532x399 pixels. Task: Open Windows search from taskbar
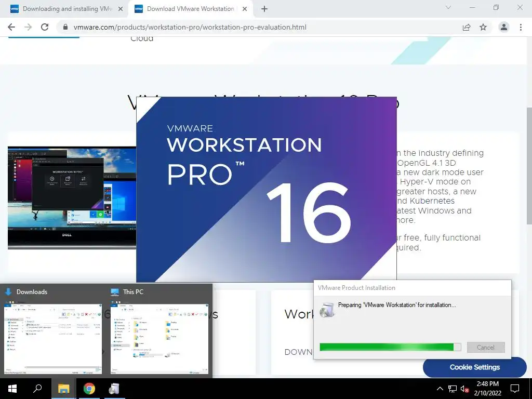pyautogui.click(x=37, y=389)
